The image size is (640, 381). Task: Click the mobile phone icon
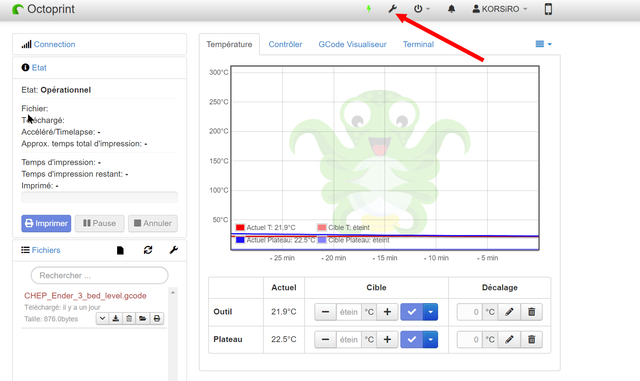[x=548, y=9]
